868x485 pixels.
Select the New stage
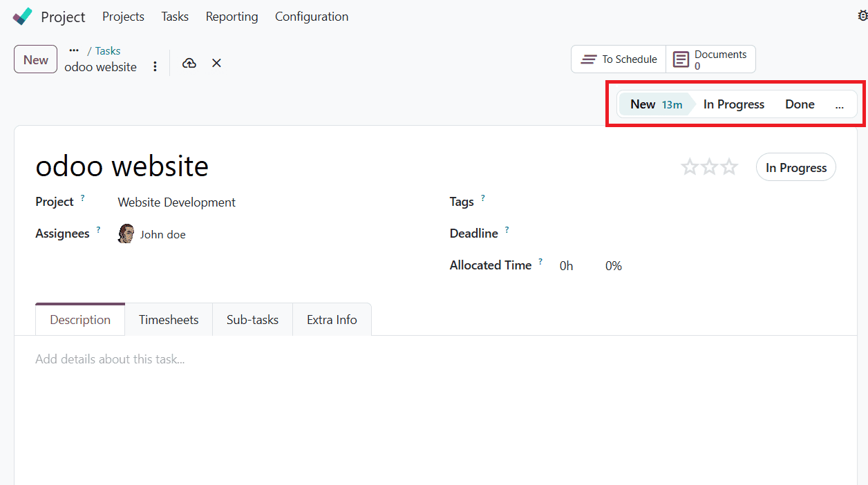[656, 104]
